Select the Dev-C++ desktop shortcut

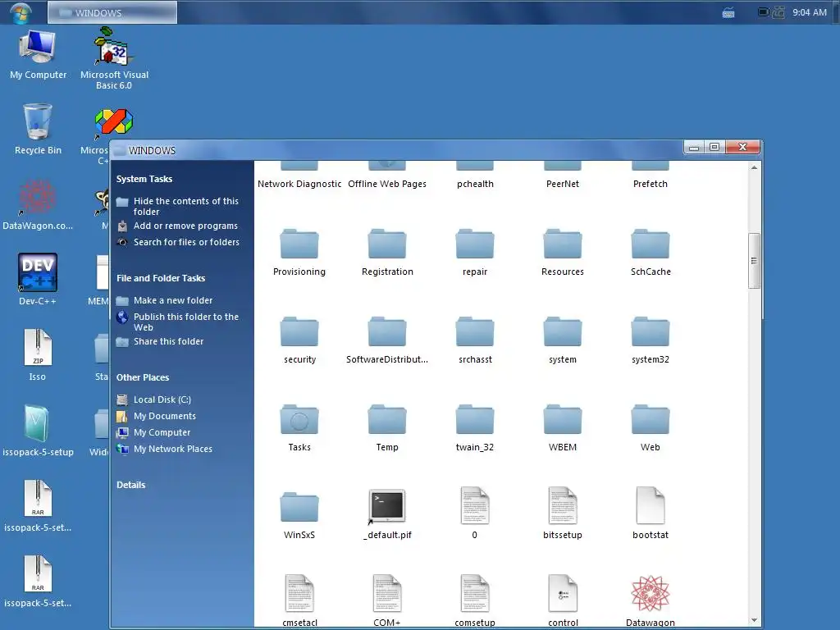click(38, 280)
